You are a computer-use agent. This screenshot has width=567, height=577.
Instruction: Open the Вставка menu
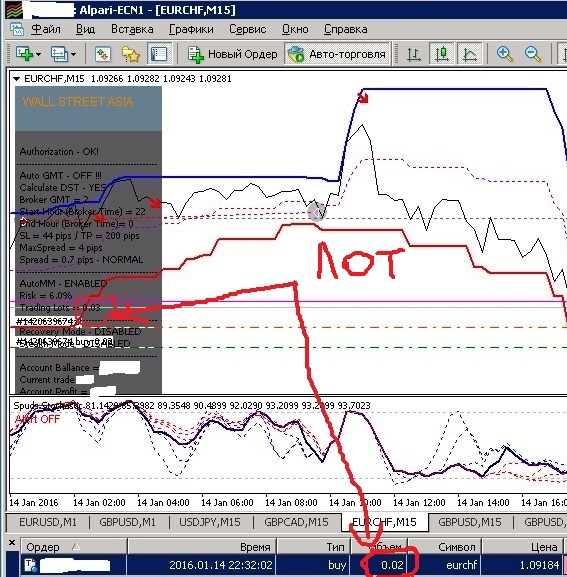tap(132, 29)
